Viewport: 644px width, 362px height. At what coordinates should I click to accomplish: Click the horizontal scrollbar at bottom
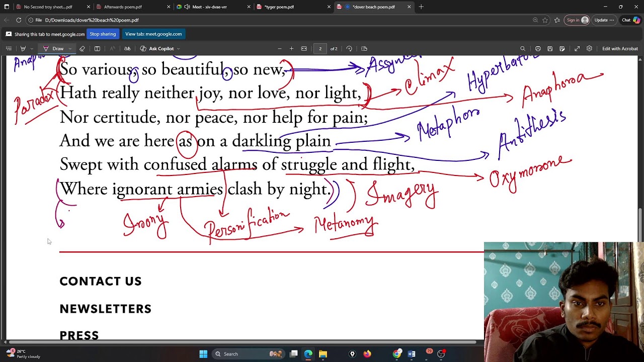click(242, 342)
